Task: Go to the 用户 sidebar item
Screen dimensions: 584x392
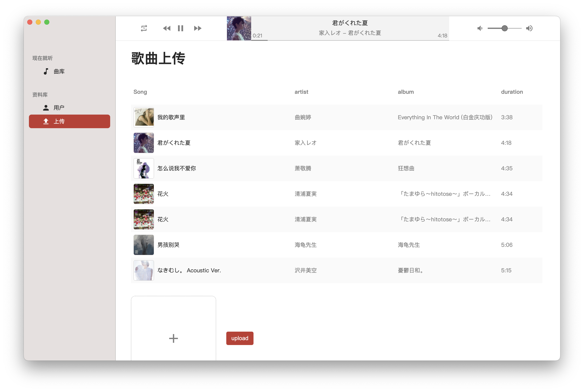Action: click(70, 108)
